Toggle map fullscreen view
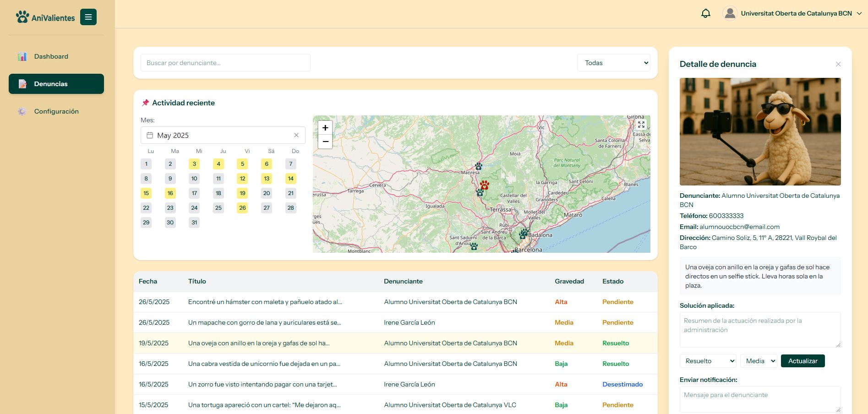This screenshot has height=414, width=868. coord(641,125)
